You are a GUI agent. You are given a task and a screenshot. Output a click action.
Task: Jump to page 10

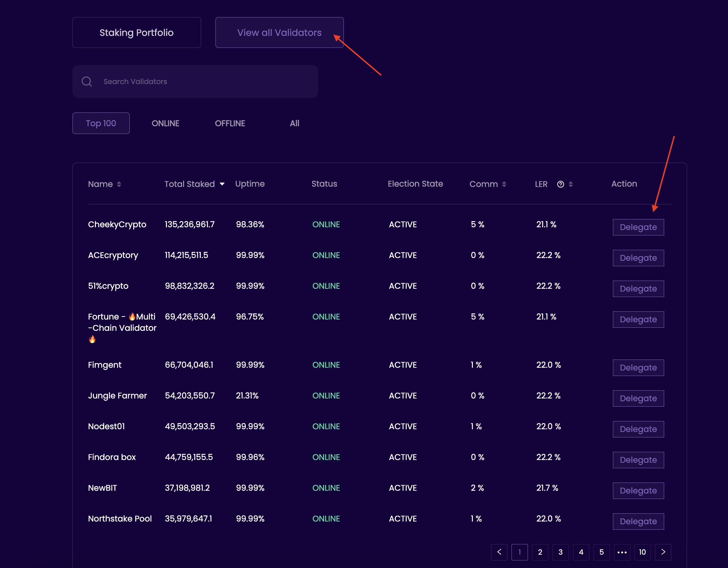642,552
